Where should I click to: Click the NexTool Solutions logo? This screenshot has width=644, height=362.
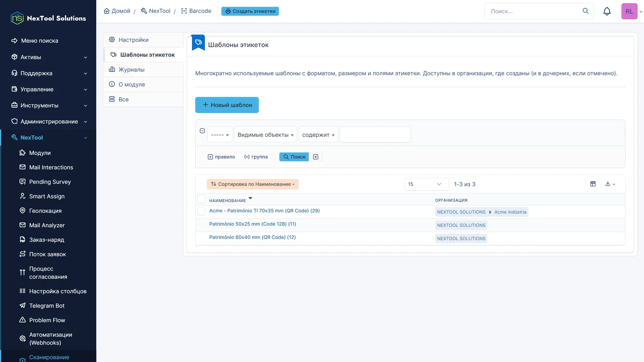pyautogui.click(x=48, y=18)
